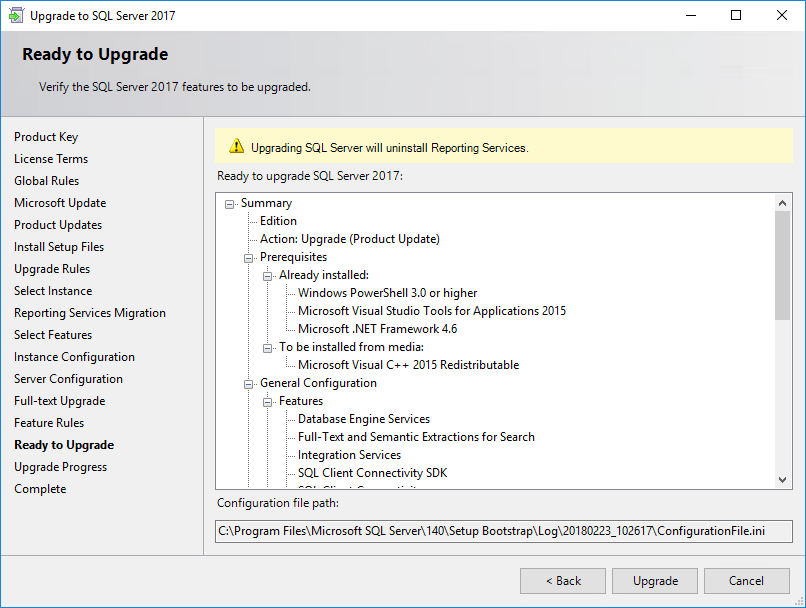
Task: Start the upgrade with the Upgrade button
Action: pos(655,581)
